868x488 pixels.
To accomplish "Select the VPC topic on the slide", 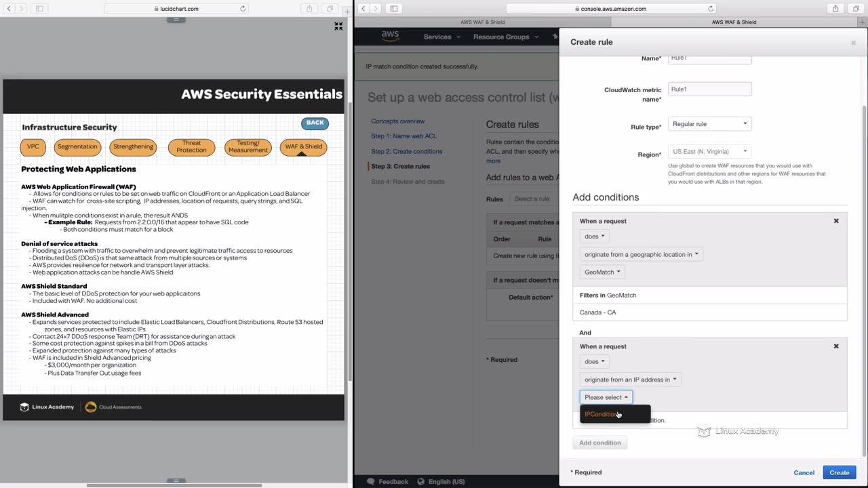I will pos(33,146).
